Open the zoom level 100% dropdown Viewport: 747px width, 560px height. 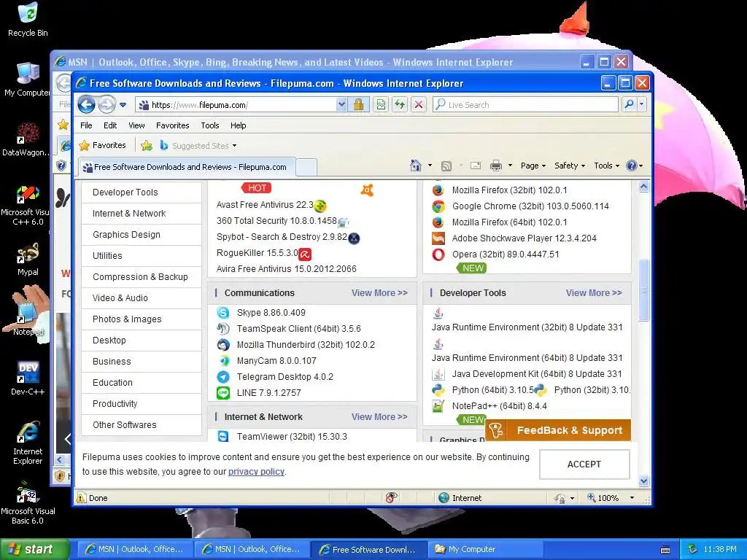(632, 497)
